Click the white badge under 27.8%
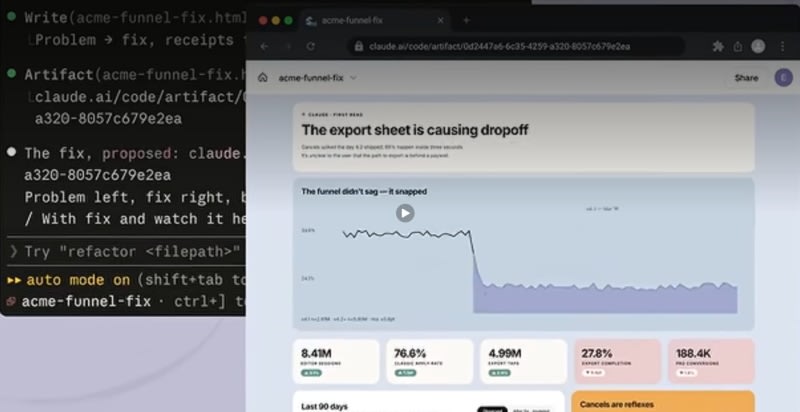This screenshot has height=412, width=800. click(x=593, y=373)
